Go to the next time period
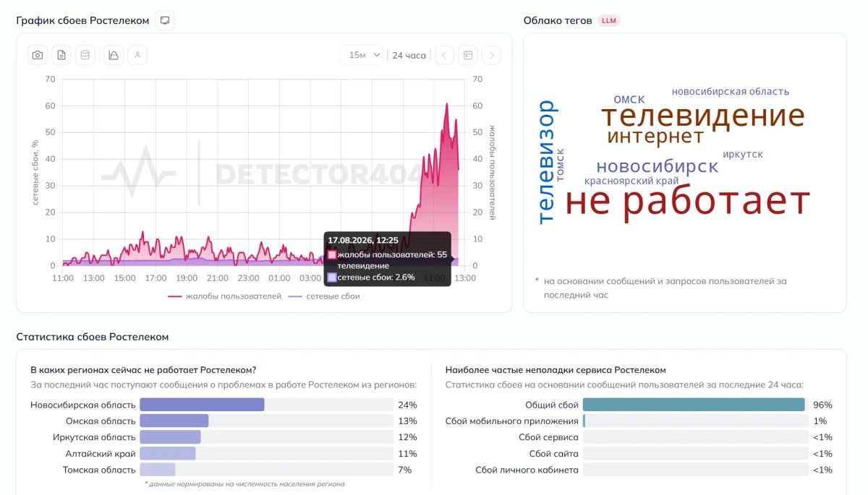The height and width of the screenshot is (495, 868). (491, 55)
